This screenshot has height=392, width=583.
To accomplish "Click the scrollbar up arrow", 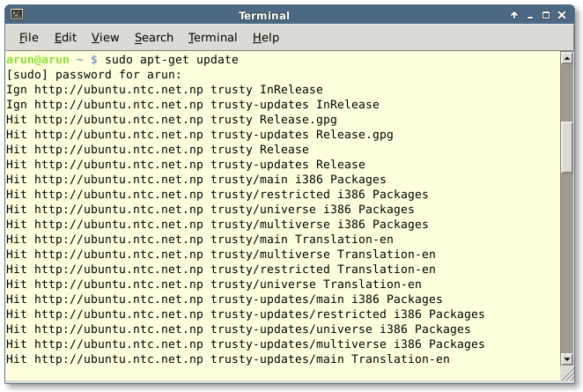I will point(568,58).
